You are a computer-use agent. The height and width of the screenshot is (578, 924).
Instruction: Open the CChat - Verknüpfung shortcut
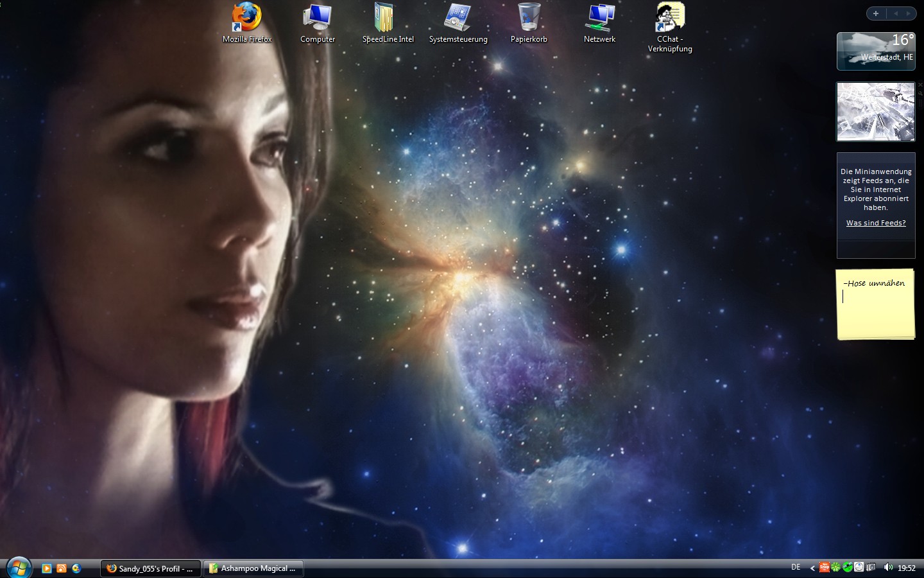coord(670,19)
